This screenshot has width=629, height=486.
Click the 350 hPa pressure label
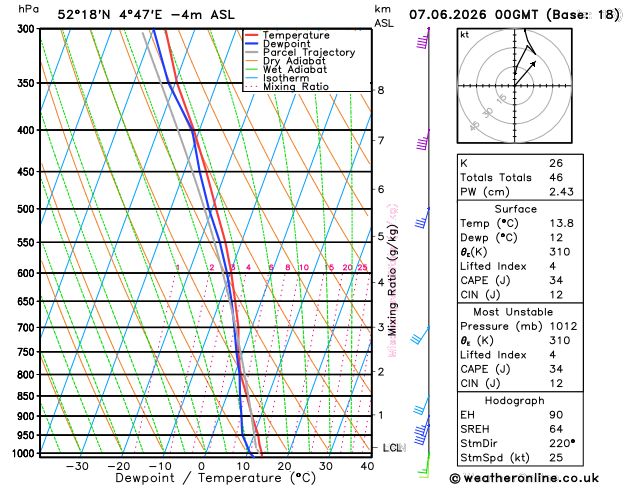pyautogui.click(x=28, y=83)
